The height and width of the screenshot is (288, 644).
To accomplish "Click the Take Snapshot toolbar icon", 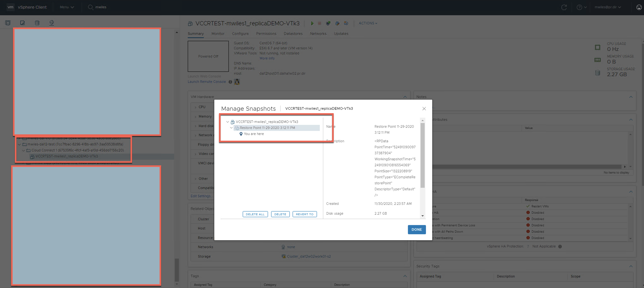I will click(346, 23).
